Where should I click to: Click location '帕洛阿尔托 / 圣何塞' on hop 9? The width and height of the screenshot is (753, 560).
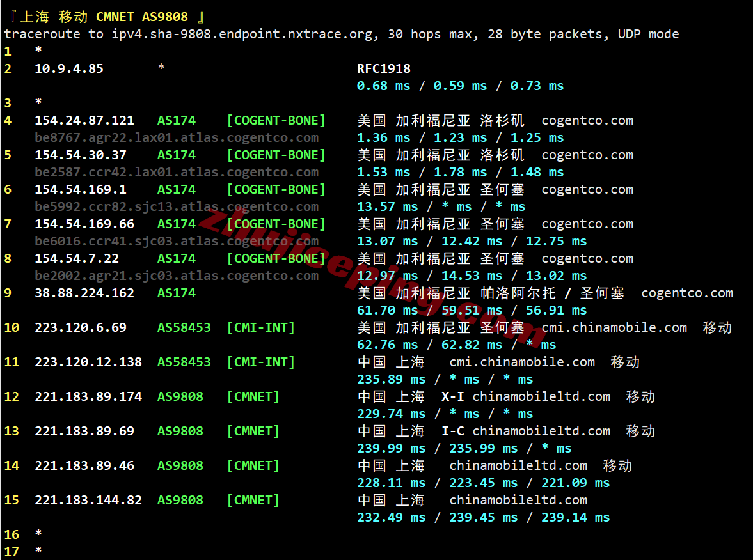pos(551,293)
